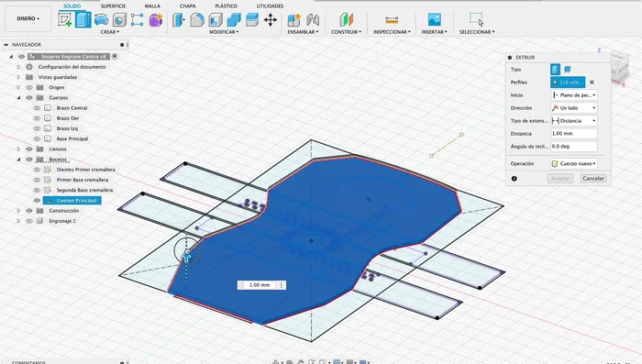Activate component radio on Soporte Engrane

pos(115,57)
